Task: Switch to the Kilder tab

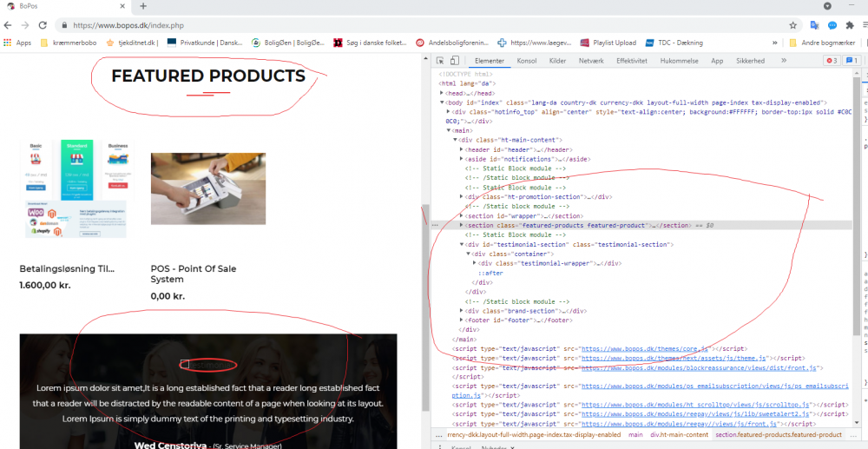Action: (x=557, y=61)
